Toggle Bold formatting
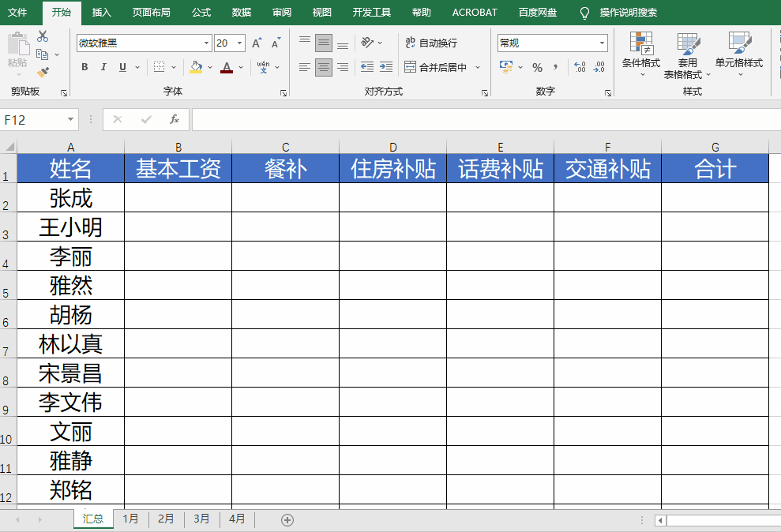 click(x=84, y=67)
